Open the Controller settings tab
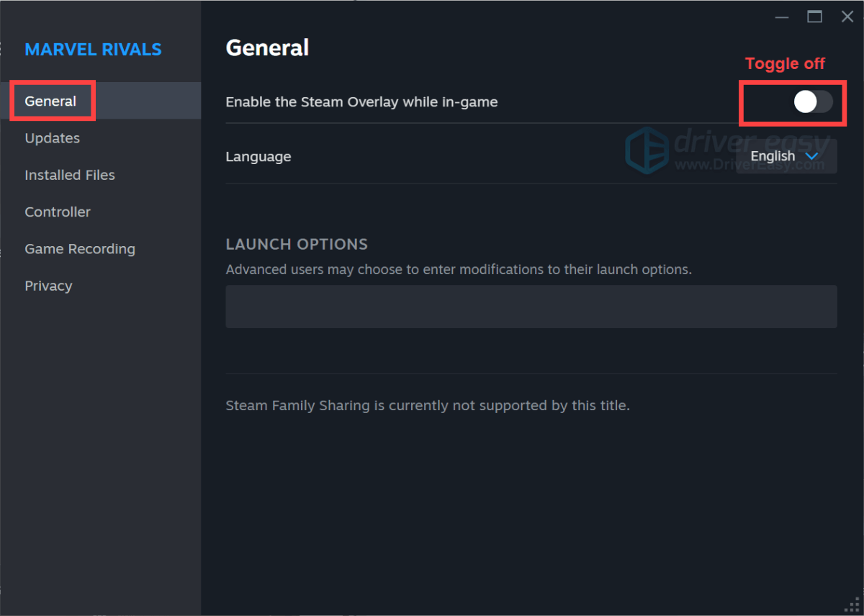The width and height of the screenshot is (864, 616). coord(58,212)
